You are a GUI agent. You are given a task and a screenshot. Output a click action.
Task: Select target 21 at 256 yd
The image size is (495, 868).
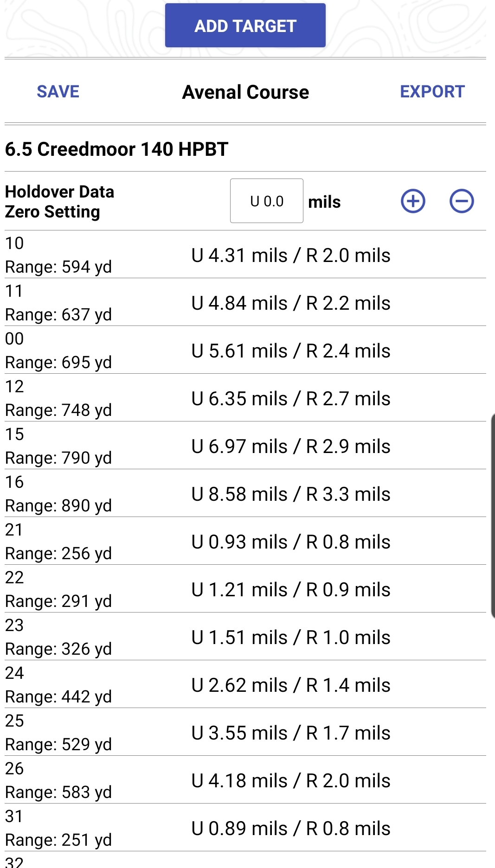click(245, 541)
